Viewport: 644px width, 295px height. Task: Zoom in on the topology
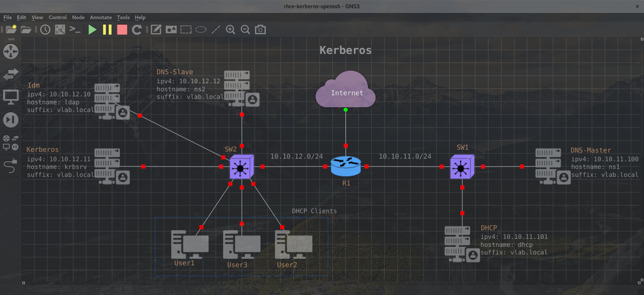(230, 29)
